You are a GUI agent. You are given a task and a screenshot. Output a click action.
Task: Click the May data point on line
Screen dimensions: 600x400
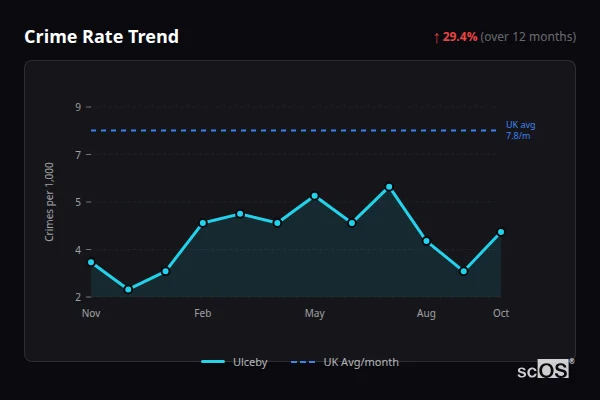point(315,196)
